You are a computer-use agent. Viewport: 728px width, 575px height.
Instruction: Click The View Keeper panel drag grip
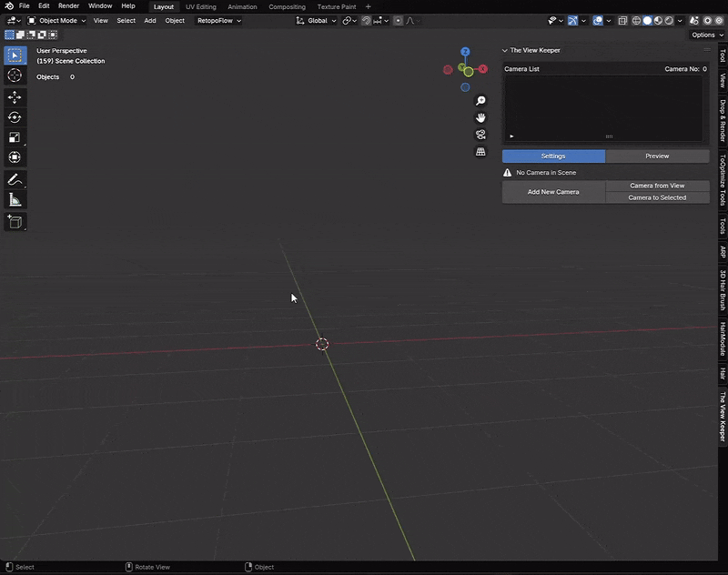707,50
